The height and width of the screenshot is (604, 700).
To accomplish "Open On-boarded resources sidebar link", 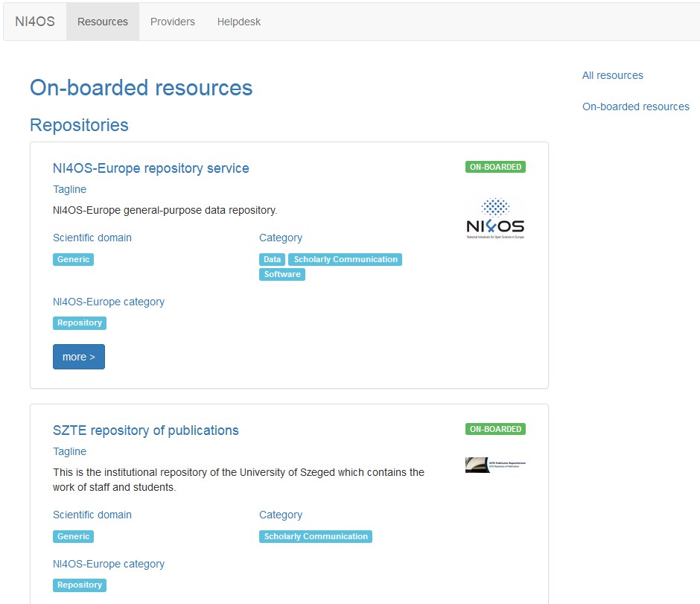I will pyautogui.click(x=636, y=107).
